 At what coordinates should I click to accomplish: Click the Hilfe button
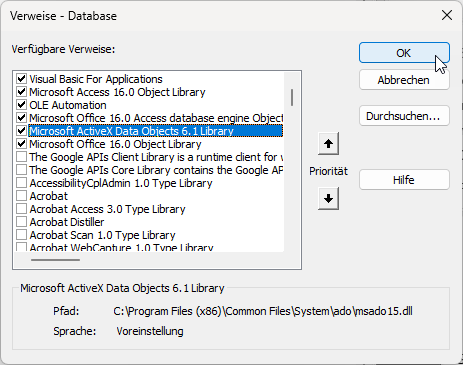[404, 180]
